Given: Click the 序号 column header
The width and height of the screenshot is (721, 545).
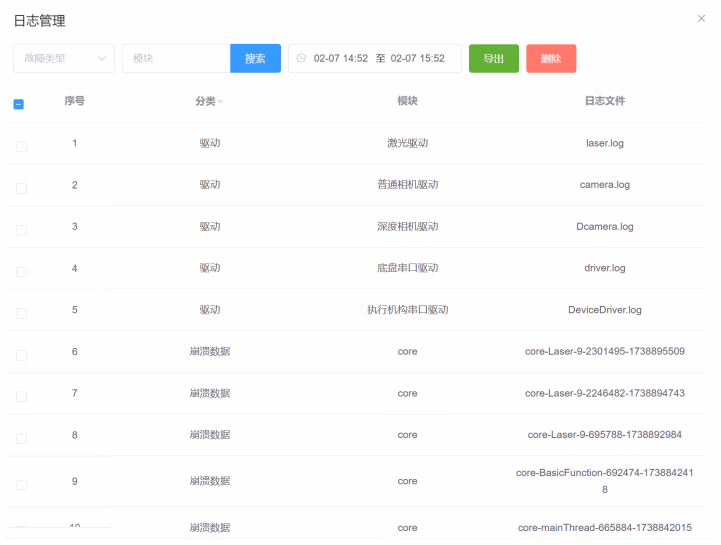Looking at the screenshot, I should point(74,101).
